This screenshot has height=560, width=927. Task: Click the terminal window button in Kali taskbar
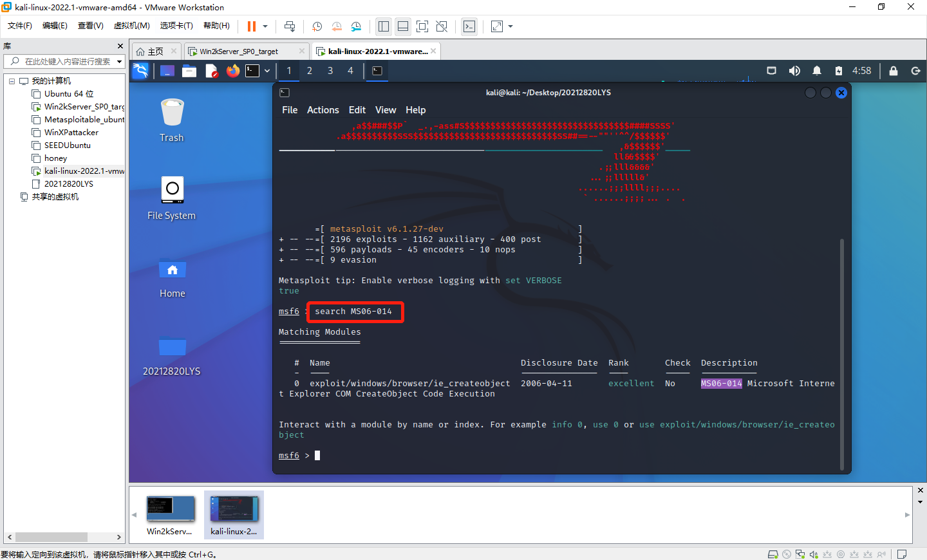pyautogui.click(x=377, y=71)
